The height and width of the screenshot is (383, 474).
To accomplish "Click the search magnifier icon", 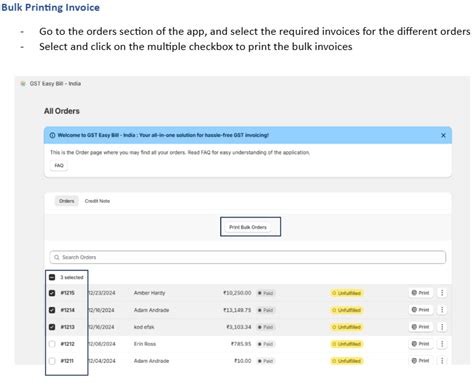I will [57, 257].
